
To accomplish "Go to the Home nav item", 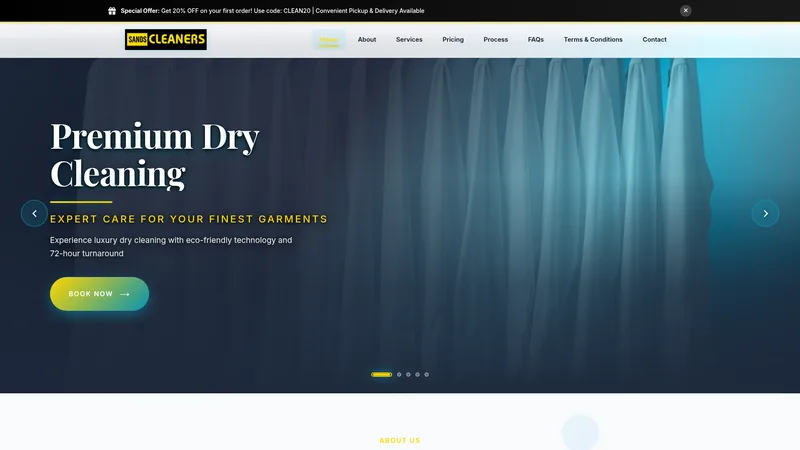I will [329, 39].
